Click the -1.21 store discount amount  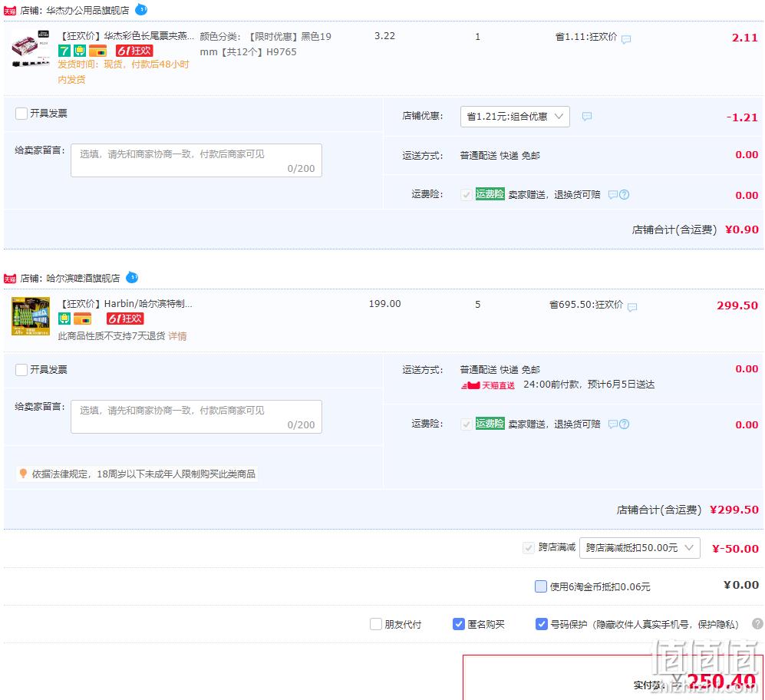tap(741, 117)
